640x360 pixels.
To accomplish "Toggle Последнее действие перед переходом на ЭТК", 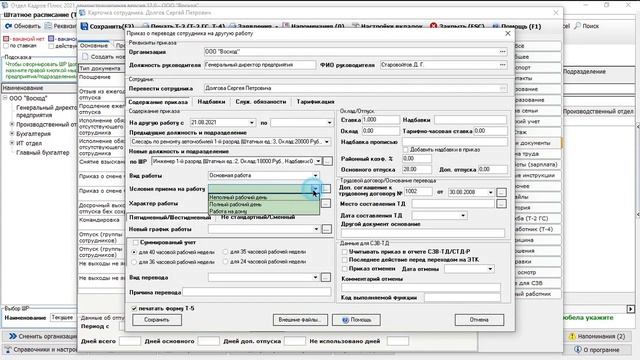I will click(x=344, y=260).
